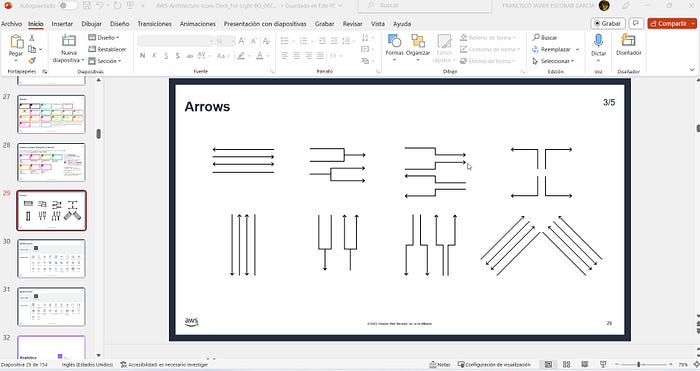Expand the Diseño layout dropdown
700x371 pixels.
click(104, 38)
